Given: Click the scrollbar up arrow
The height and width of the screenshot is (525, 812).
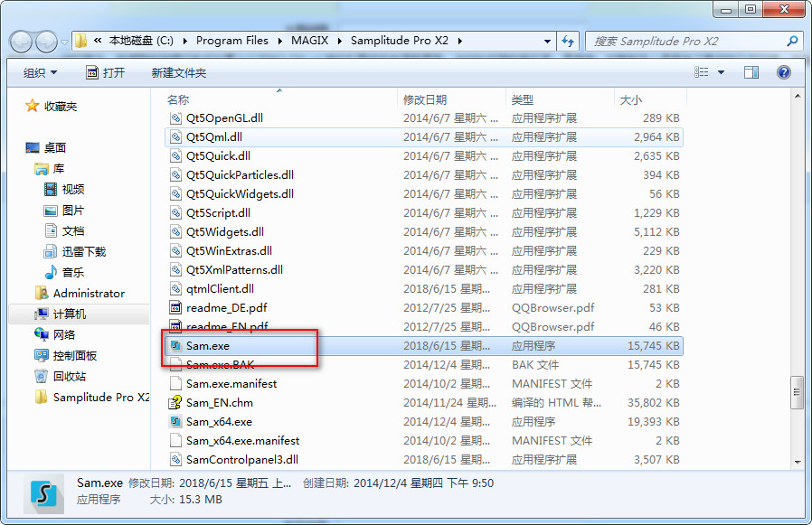Looking at the screenshot, I should tap(797, 96).
